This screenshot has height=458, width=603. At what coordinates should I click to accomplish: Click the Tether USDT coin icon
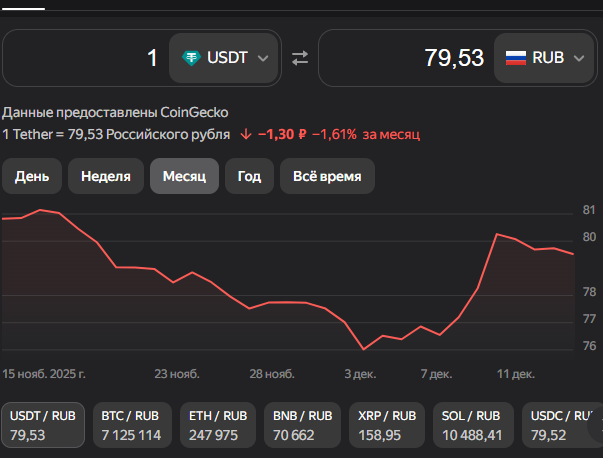[190, 58]
